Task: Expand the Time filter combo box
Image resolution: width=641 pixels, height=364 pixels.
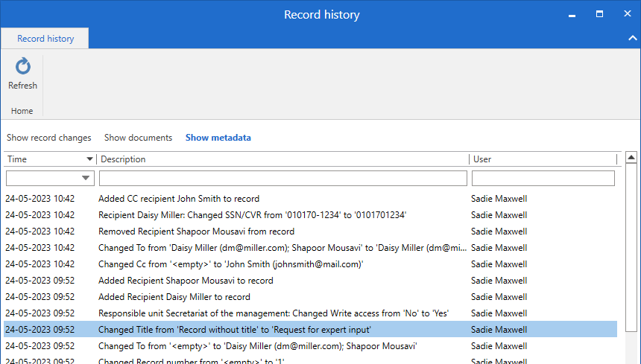Action: (x=86, y=179)
